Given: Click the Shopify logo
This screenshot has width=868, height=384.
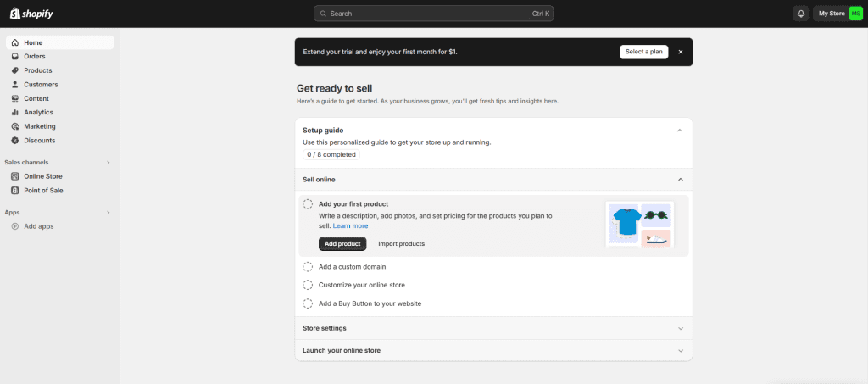Looking at the screenshot, I should click(31, 14).
